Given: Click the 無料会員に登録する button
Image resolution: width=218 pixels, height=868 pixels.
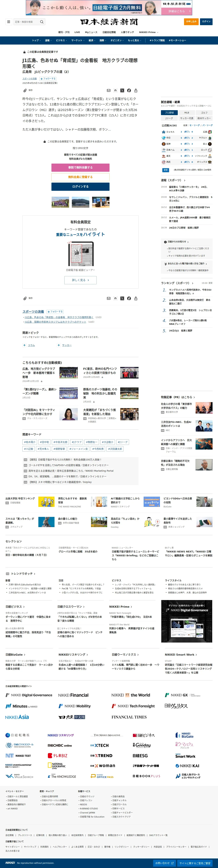Looking at the screenshot, I should (80, 177).
